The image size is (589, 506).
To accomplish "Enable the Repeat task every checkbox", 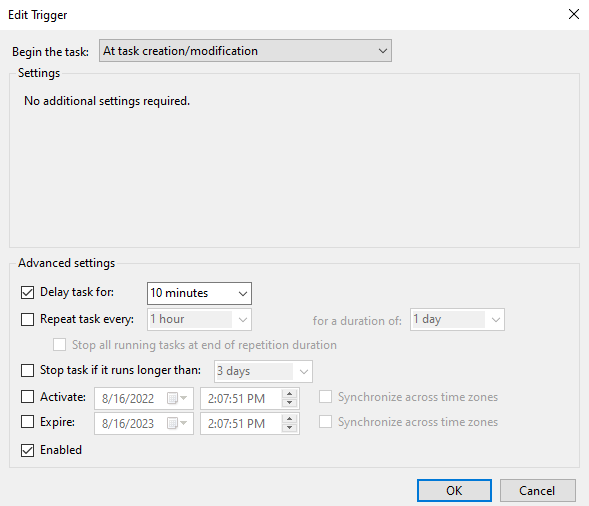I will [27, 319].
